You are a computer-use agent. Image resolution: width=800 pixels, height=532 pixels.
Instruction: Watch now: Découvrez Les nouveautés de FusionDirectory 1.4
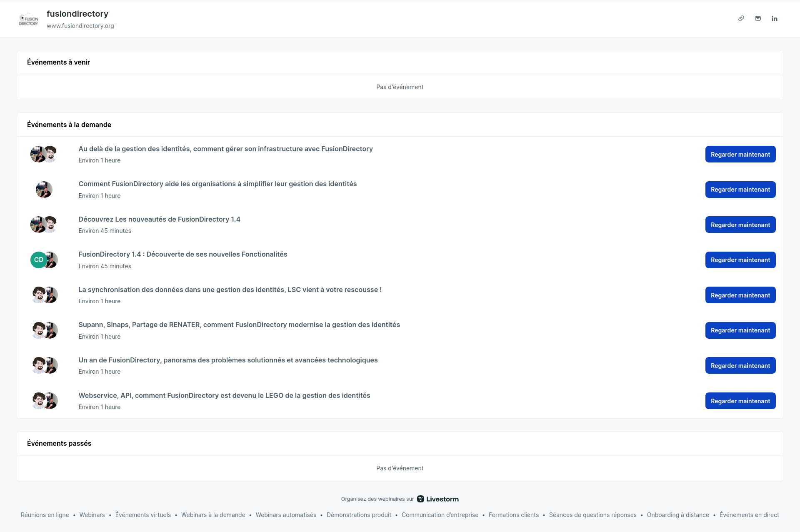(740, 225)
